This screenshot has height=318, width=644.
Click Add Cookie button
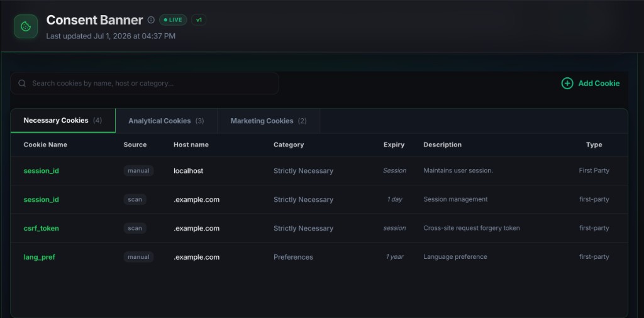pos(591,84)
